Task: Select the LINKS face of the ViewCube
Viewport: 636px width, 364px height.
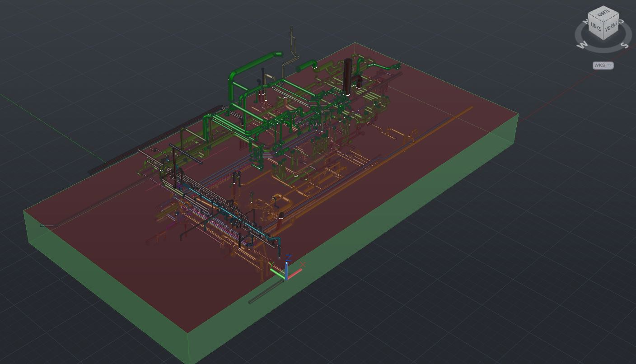Action: click(x=596, y=27)
